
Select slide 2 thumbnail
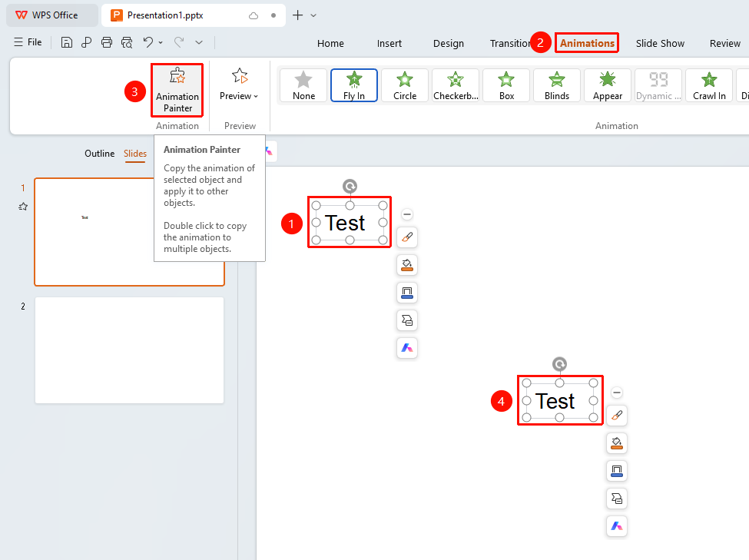click(x=130, y=350)
